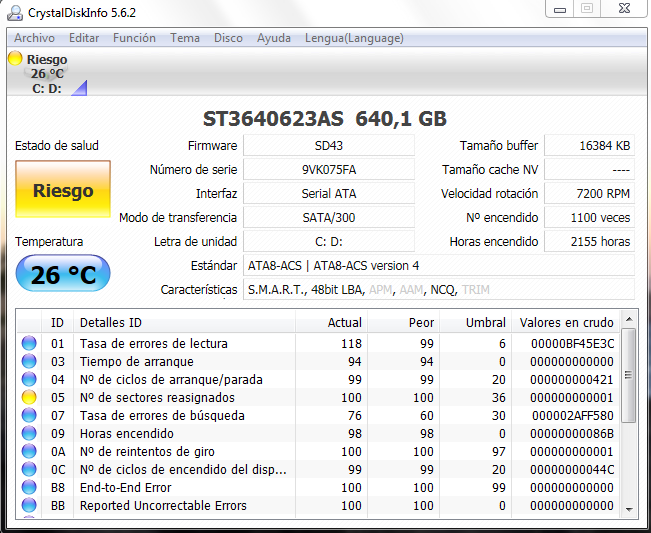Open the Función menu
The image size is (651, 533).
click(134, 38)
